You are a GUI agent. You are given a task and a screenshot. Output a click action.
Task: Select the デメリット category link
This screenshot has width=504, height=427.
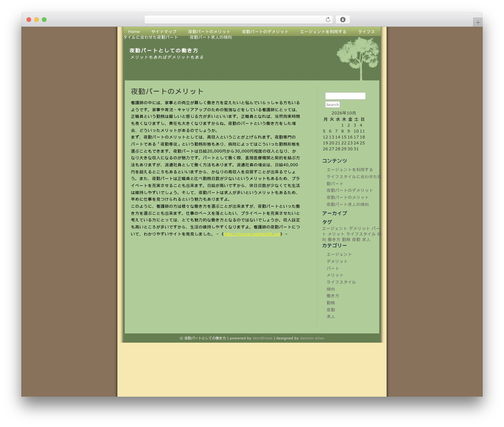click(x=337, y=262)
